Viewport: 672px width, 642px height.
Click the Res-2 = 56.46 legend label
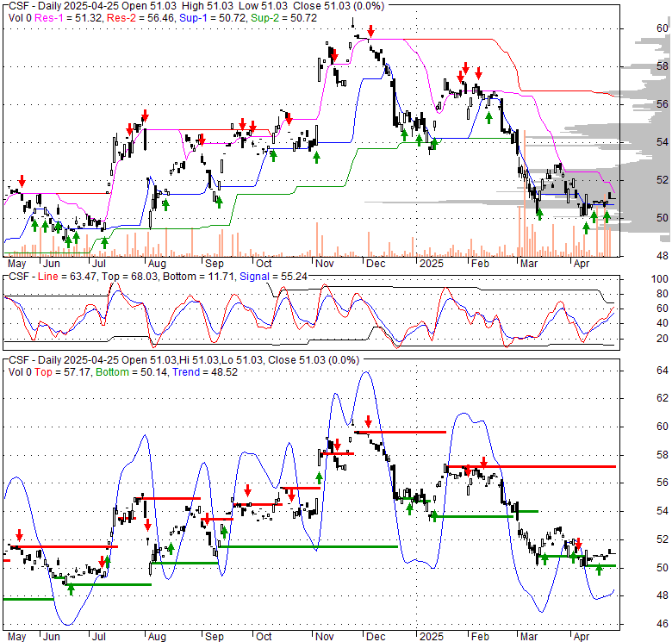coord(141,18)
